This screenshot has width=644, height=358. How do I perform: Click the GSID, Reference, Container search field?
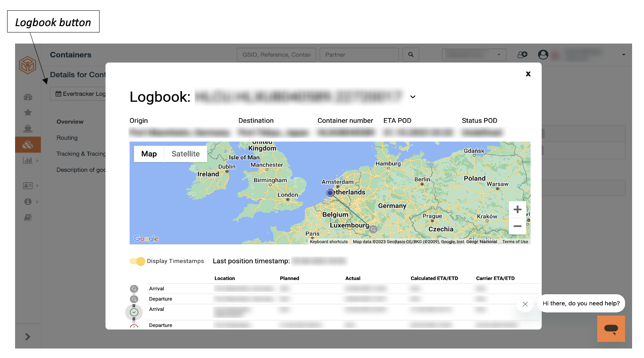(276, 55)
